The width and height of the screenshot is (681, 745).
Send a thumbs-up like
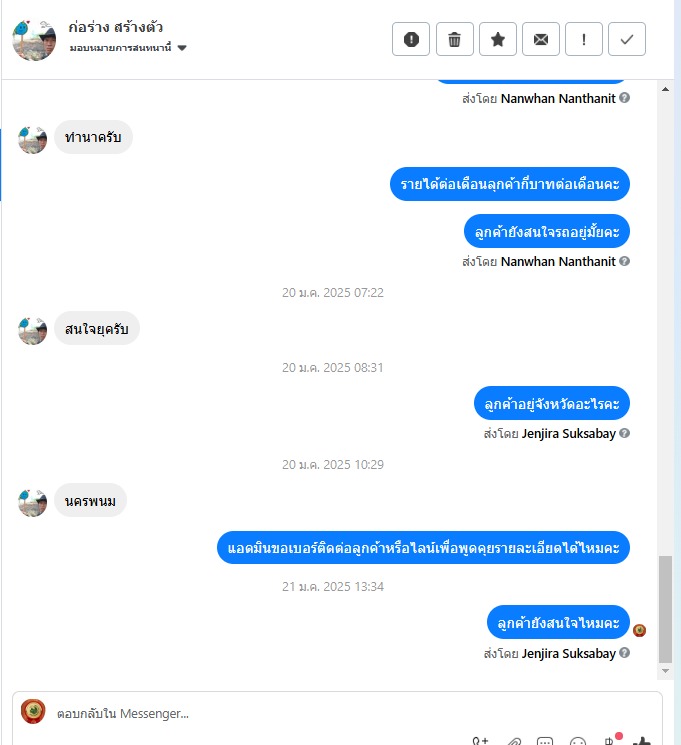point(642,741)
